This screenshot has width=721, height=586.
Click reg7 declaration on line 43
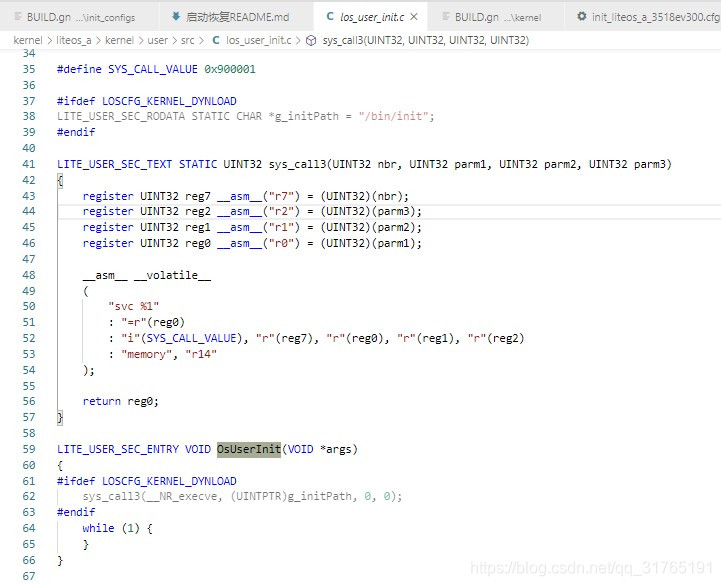coord(198,196)
